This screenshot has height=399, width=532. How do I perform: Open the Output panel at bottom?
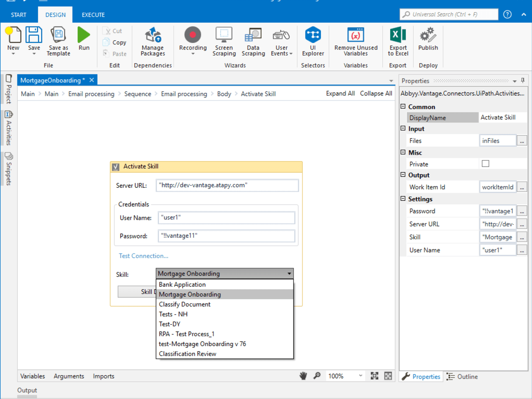click(27, 390)
